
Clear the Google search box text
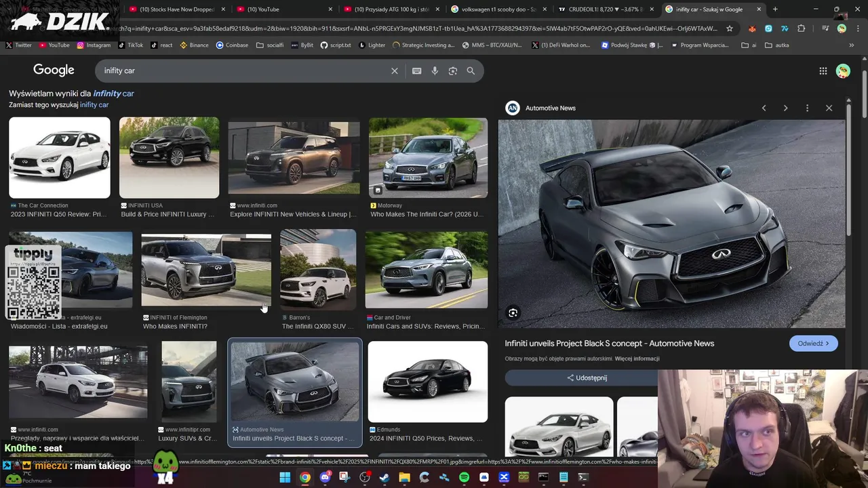(394, 70)
